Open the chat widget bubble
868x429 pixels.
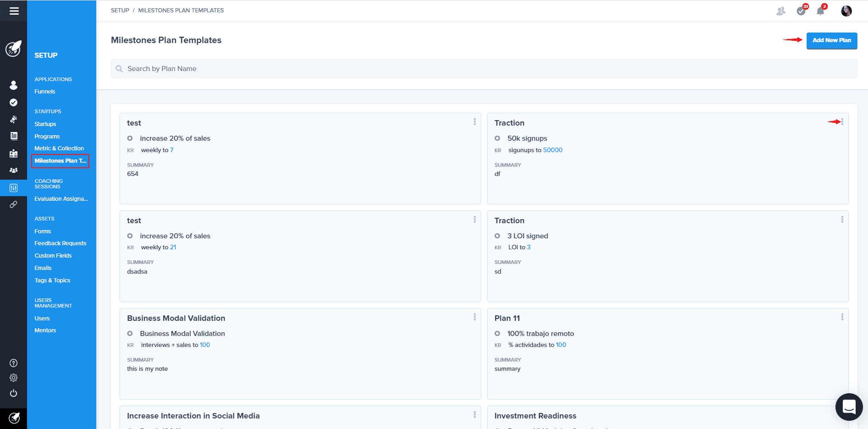coord(849,407)
